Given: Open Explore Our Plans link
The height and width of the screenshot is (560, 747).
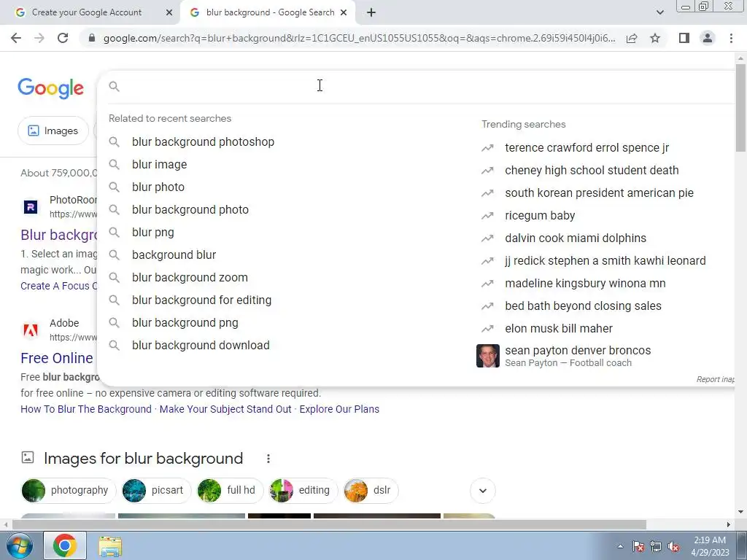Looking at the screenshot, I should point(339,409).
